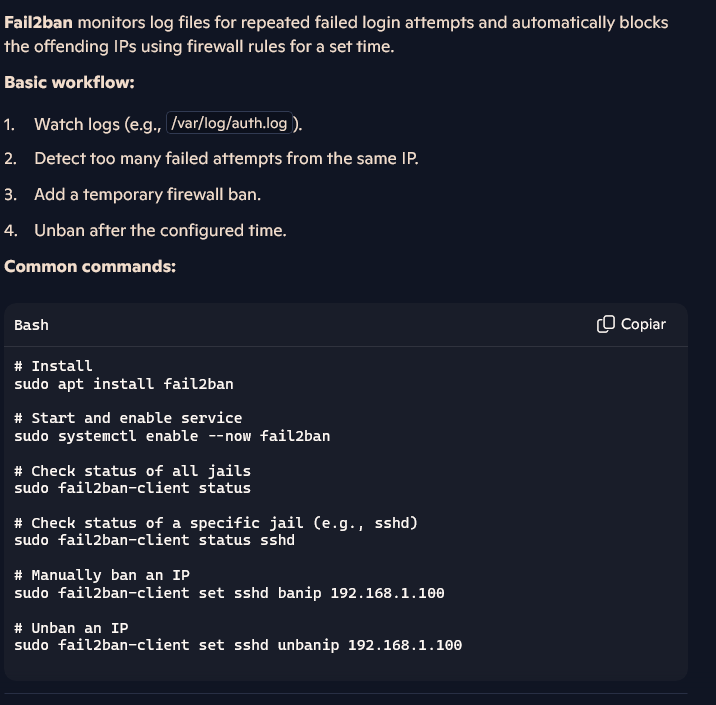The width and height of the screenshot is (716, 705).
Task: Click the copy icon in the Bash code block
Action: click(x=605, y=324)
